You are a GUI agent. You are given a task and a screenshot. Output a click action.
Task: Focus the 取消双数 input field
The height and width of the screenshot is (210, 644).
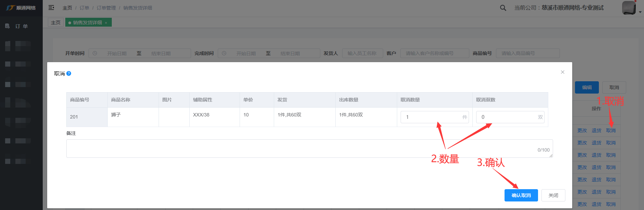coord(507,117)
